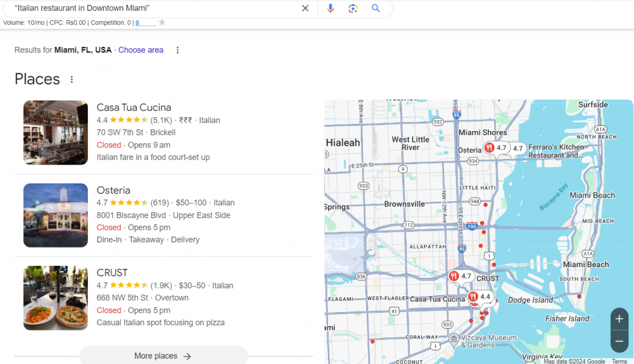The width and height of the screenshot is (634, 364).
Task: Select the red dot on Fisher Island
Action: tap(579, 296)
